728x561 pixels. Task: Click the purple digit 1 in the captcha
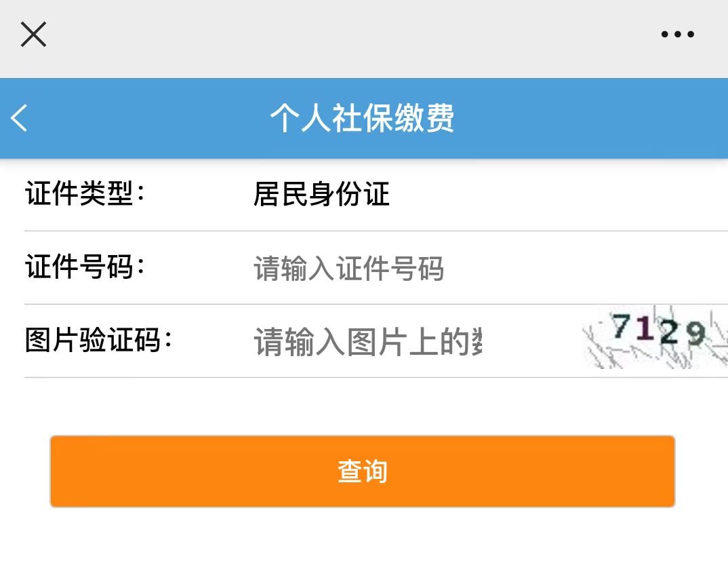pos(645,330)
